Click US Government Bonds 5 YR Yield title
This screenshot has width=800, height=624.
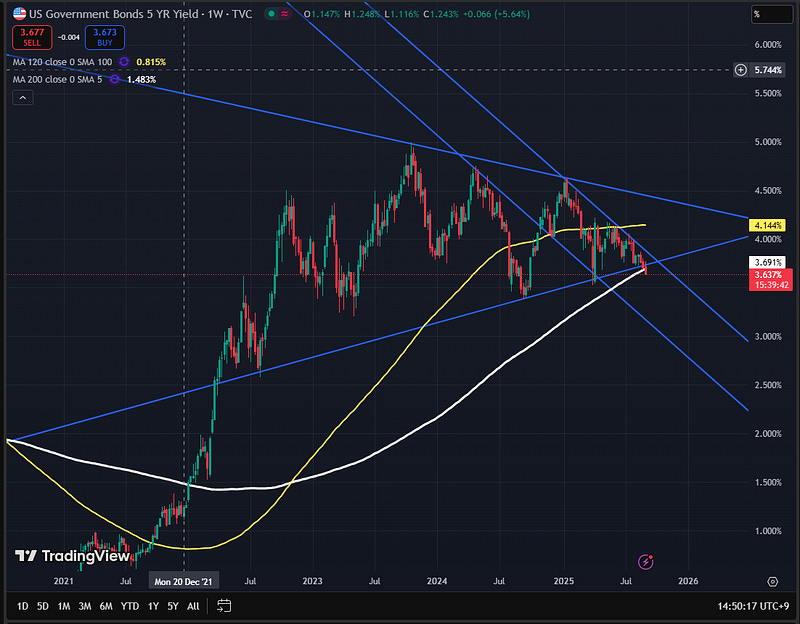113,14
